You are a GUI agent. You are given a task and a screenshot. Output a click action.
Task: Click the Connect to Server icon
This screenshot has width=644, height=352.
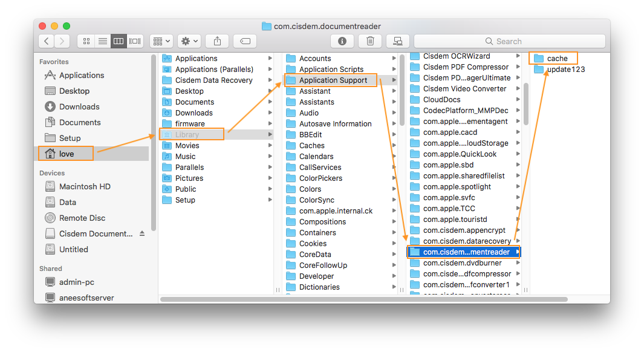pos(397,41)
